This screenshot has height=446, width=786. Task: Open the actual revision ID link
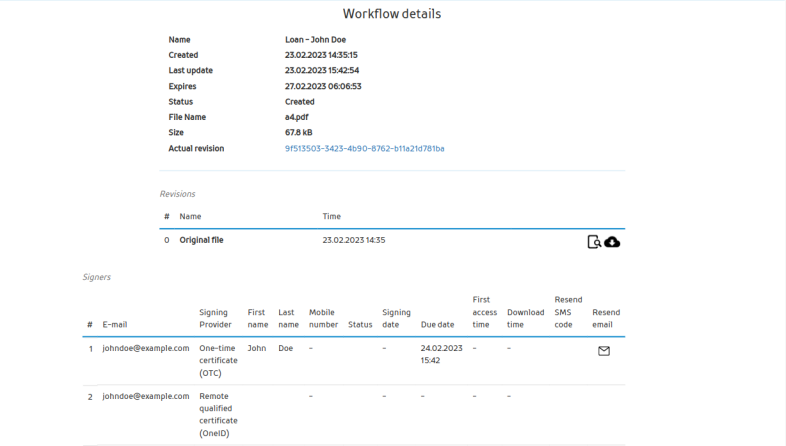coord(364,148)
